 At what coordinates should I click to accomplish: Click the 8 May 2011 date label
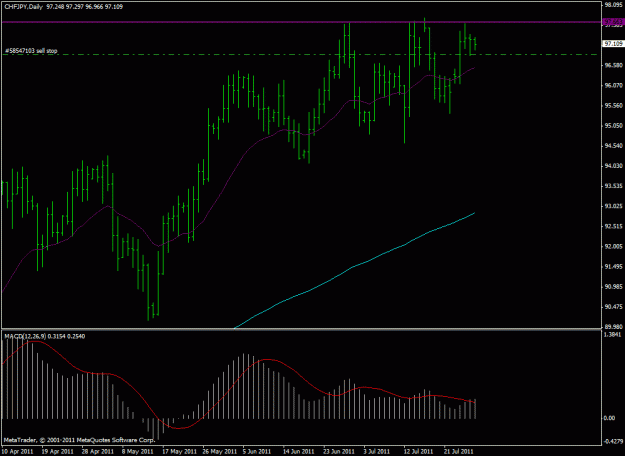point(137,451)
